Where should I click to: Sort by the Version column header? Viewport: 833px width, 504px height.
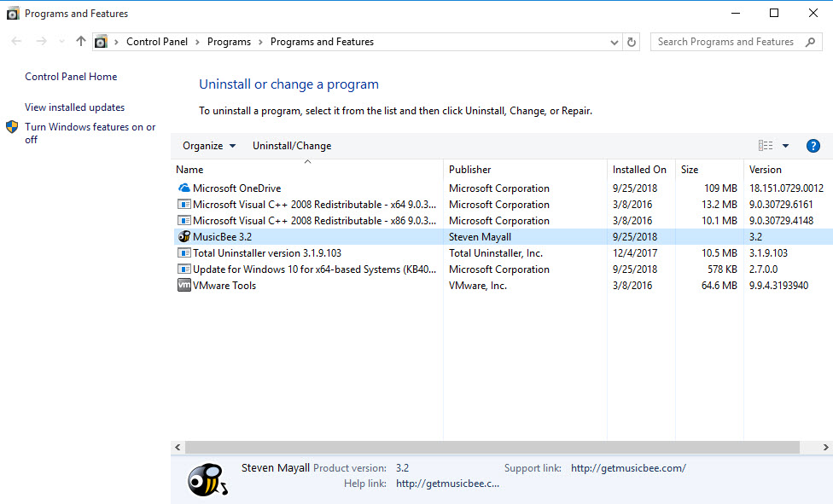(789, 170)
